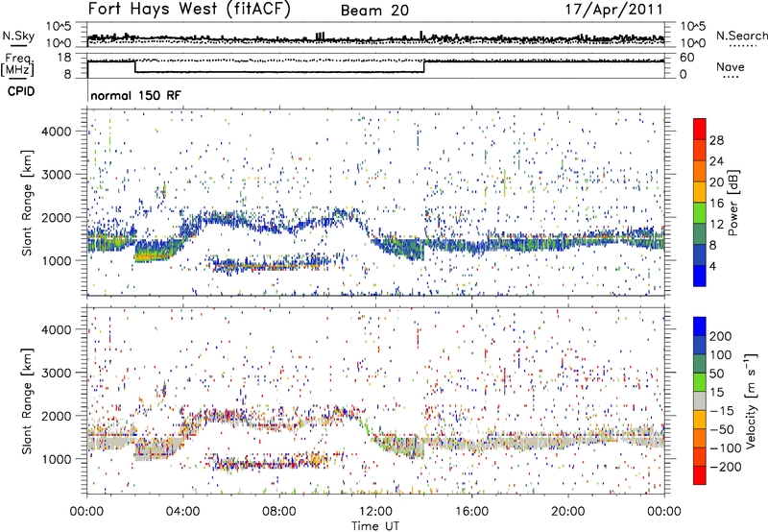
Task: Click the '-50' tick on velocity colorbar
Action: [x=722, y=429]
